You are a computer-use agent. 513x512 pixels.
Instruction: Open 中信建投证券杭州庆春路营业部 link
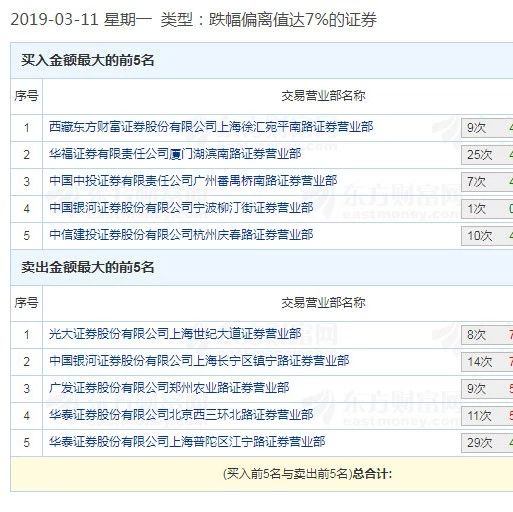(x=181, y=235)
